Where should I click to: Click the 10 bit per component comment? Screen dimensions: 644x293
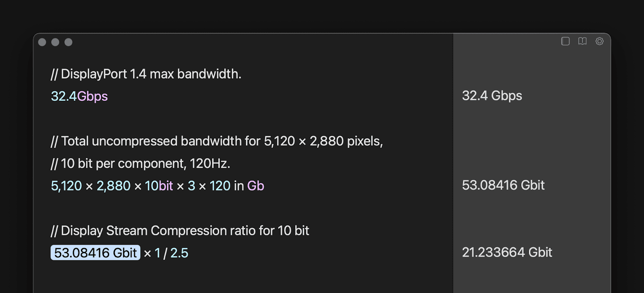[140, 164]
